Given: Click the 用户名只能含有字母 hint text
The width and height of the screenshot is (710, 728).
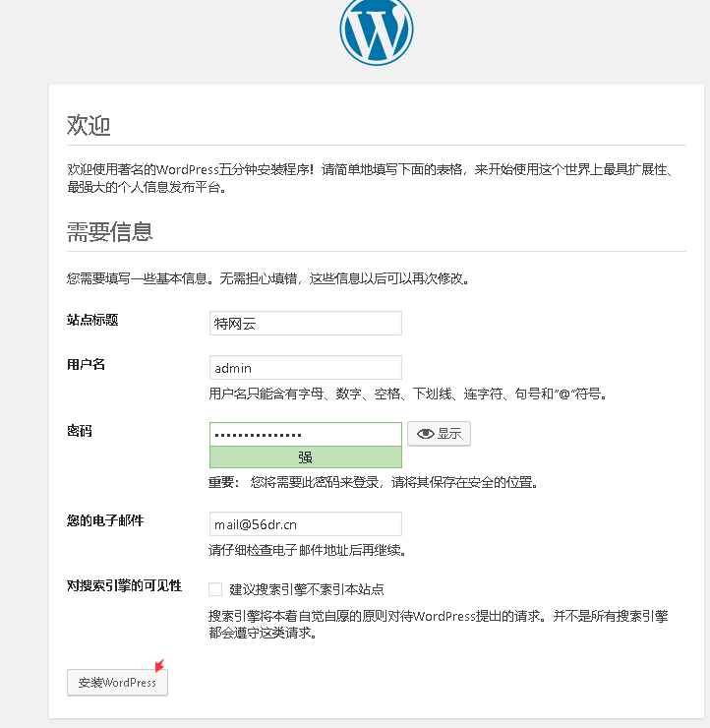Looking at the screenshot, I should pos(407,394).
